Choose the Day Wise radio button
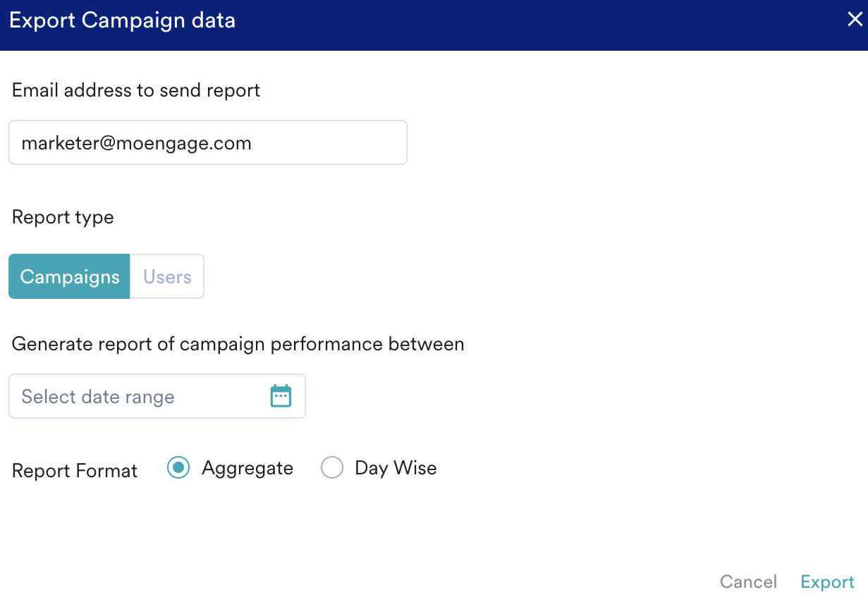This screenshot has height=597, width=868. 332,468
